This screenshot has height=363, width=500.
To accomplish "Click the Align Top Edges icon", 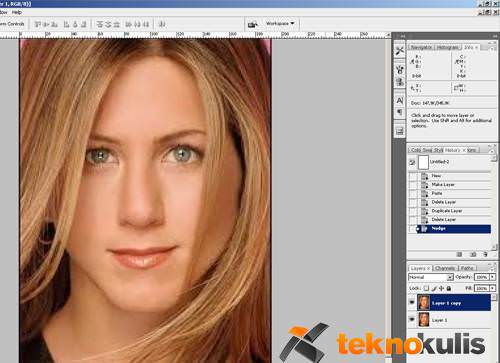I will pos(38,24).
